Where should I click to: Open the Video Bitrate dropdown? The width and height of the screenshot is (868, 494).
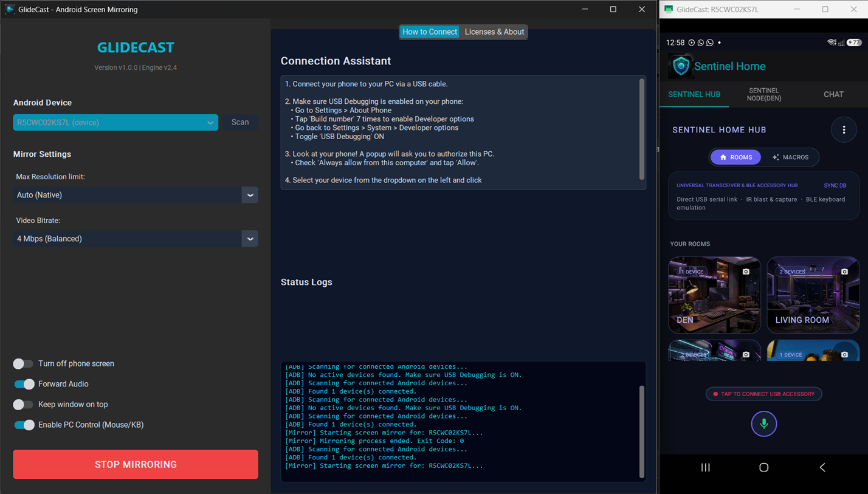click(x=136, y=239)
